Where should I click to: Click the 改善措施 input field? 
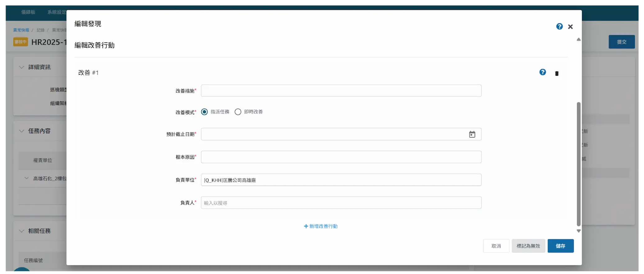coord(341,91)
